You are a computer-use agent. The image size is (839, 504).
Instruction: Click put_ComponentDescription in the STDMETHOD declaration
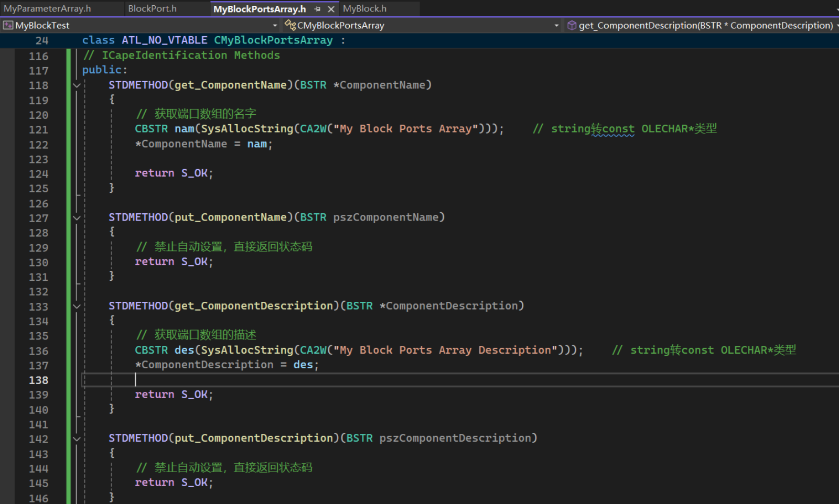pyautogui.click(x=253, y=438)
